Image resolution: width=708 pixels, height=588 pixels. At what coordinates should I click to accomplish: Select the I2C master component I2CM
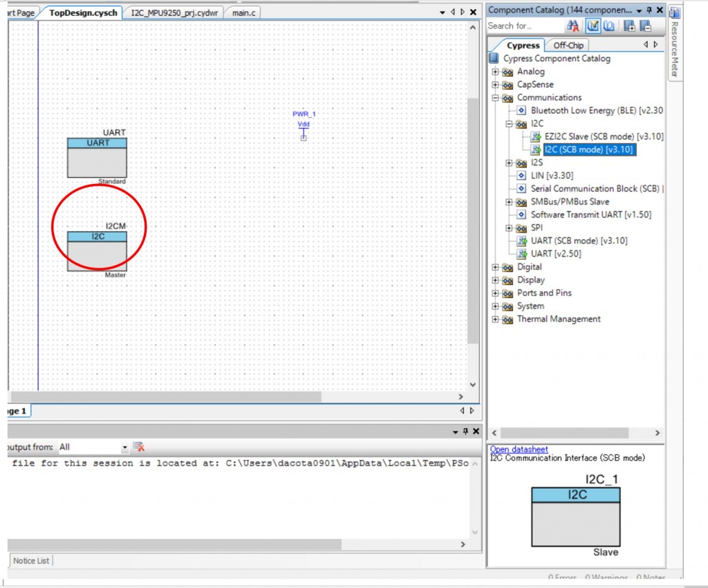point(97,251)
